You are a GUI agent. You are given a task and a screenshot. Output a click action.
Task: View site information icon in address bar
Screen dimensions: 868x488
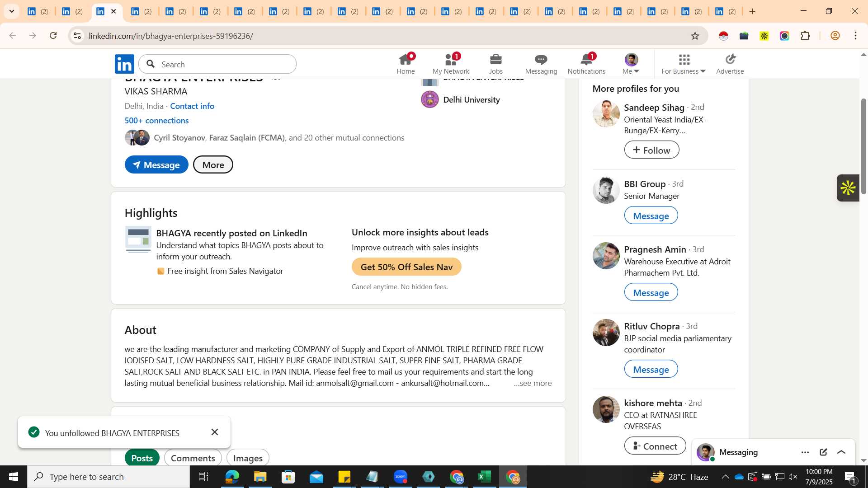pos(77,36)
